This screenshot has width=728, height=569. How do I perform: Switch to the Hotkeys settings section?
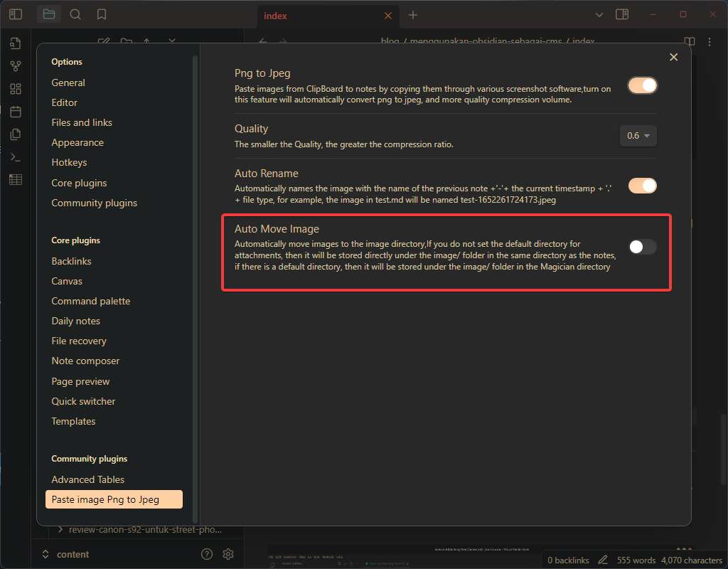[69, 162]
